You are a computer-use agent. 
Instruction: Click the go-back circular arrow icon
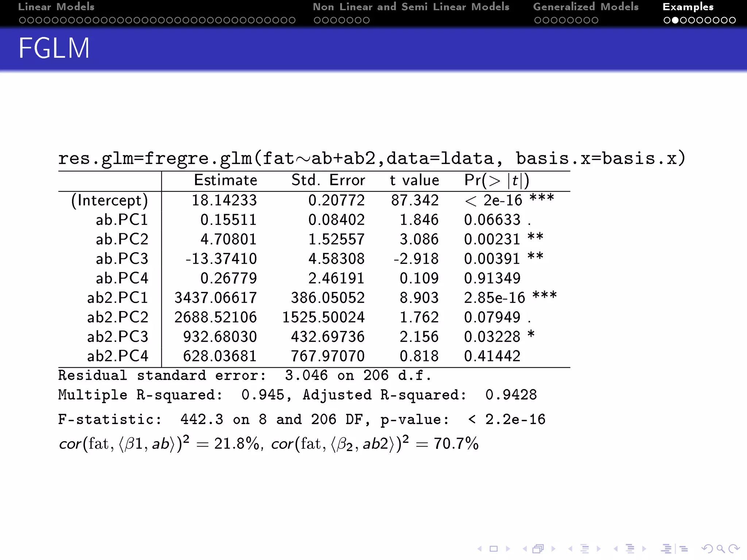[x=707, y=549]
